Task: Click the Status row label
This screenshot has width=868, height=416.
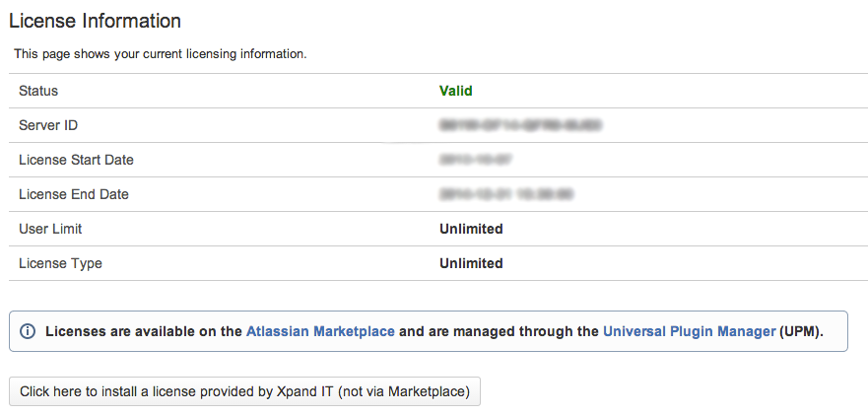Action: click(x=38, y=91)
